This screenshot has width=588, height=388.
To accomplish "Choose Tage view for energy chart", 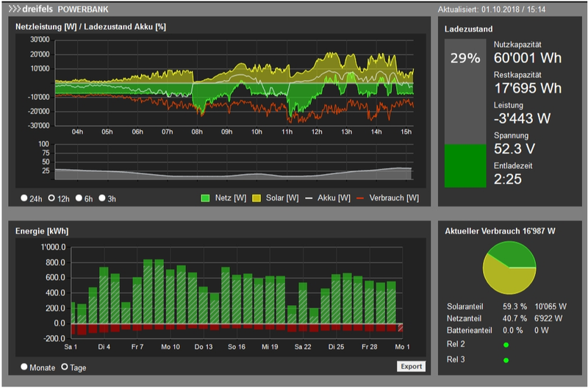I will [64, 367].
